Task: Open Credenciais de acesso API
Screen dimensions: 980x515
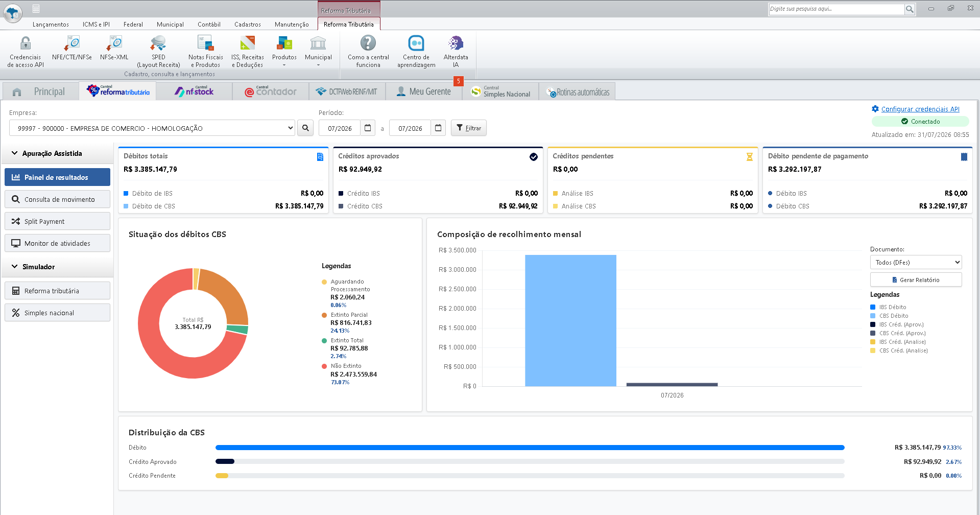Action: 26,52
